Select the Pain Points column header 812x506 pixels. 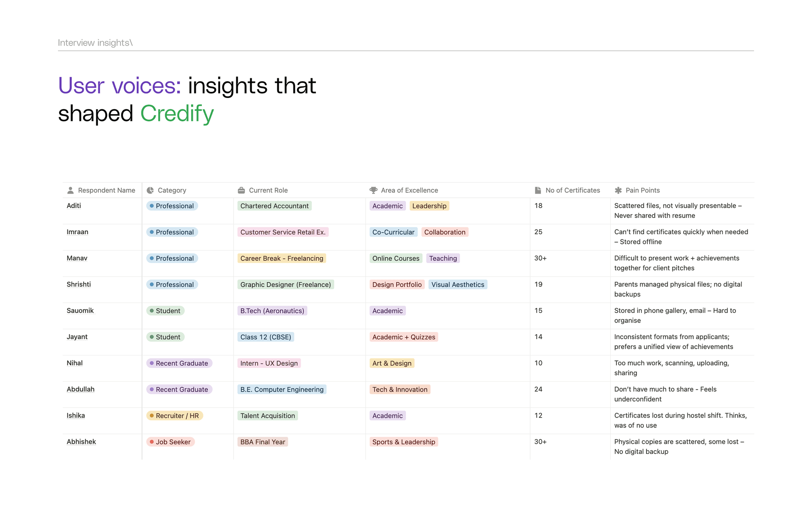(642, 191)
